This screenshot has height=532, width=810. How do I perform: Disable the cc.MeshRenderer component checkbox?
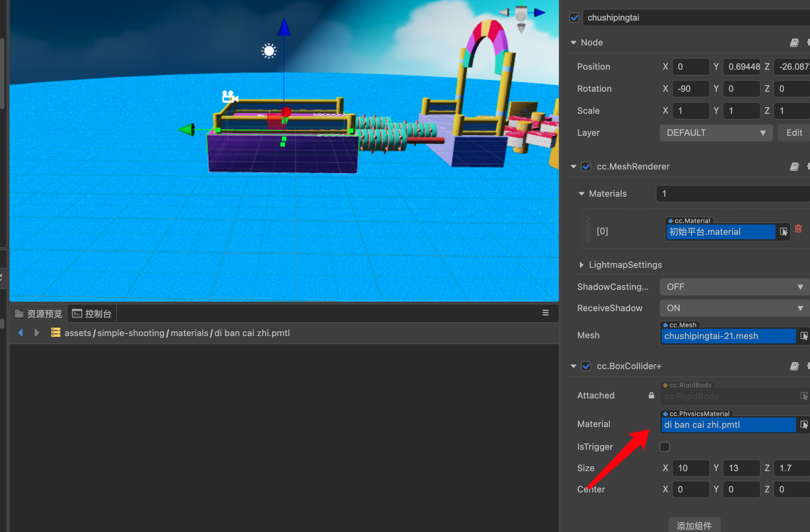pyautogui.click(x=586, y=167)
